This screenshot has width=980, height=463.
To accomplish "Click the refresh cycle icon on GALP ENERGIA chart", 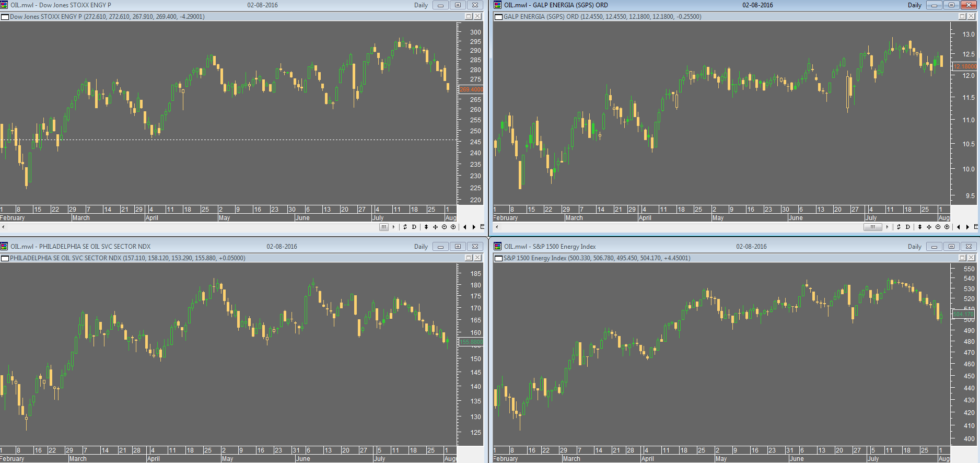I will tap(899, 227).
